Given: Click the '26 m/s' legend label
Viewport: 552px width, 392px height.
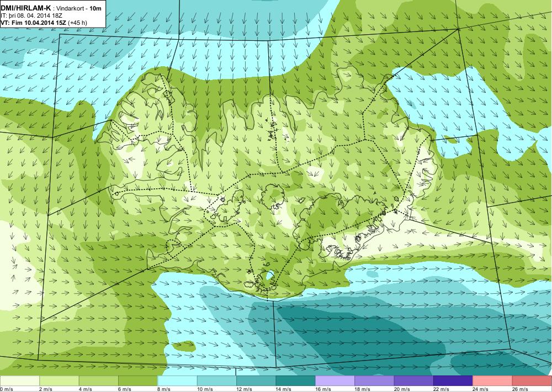Looking at the screenshot, I should pos(520,389).
